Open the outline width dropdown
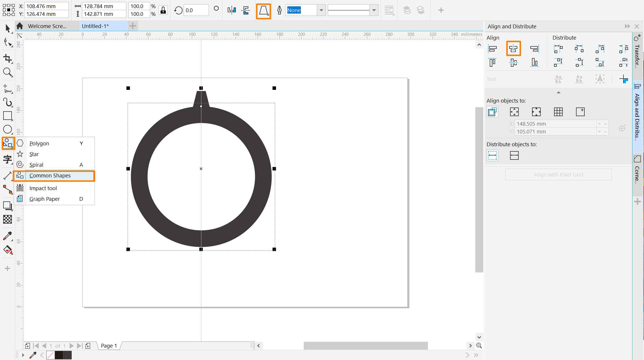644x360 pixels. (x=321, y=10)
